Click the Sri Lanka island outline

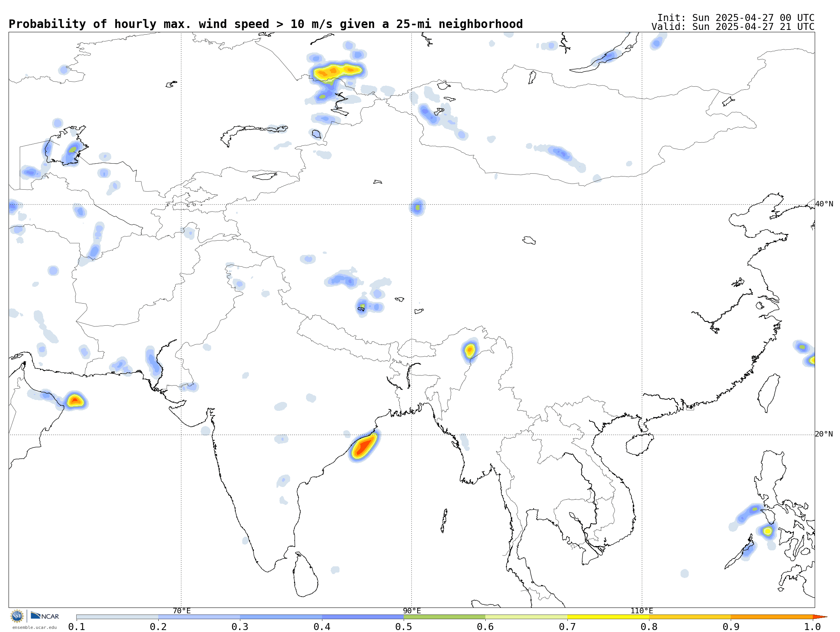tap(306, 575)
